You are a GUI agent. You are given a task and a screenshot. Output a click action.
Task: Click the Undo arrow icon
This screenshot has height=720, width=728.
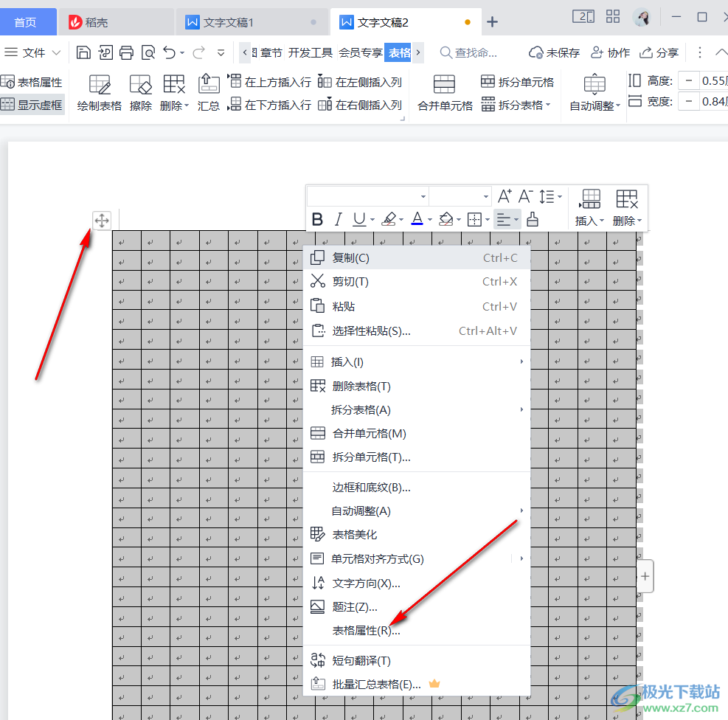point(169,53)
